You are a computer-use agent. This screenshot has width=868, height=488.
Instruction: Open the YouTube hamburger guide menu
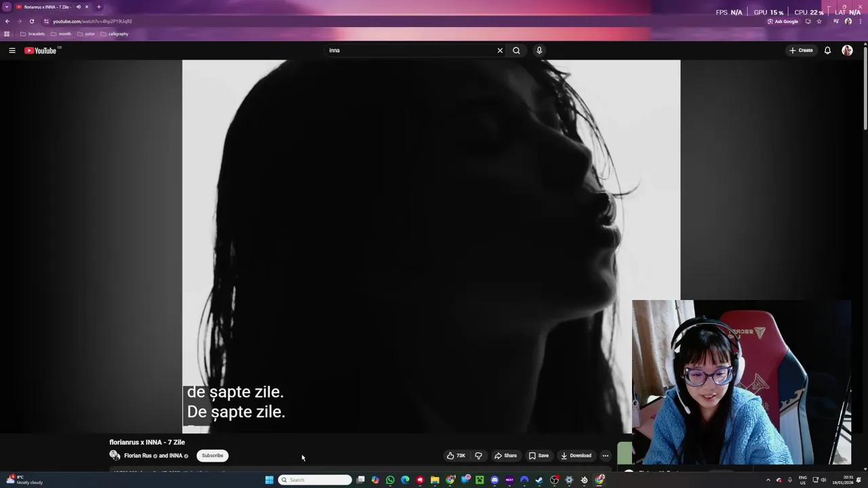click(12, 50)
